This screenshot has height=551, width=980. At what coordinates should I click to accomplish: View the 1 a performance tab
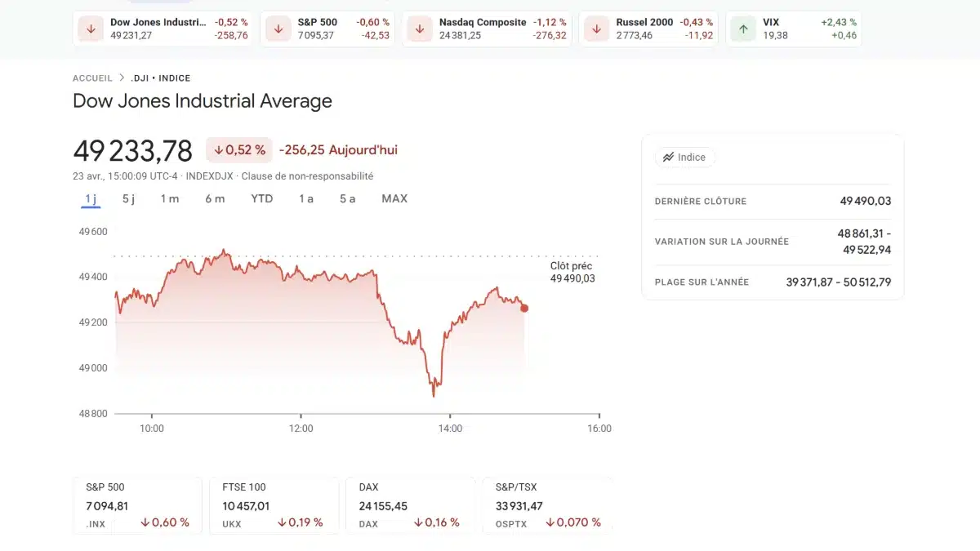305,198
